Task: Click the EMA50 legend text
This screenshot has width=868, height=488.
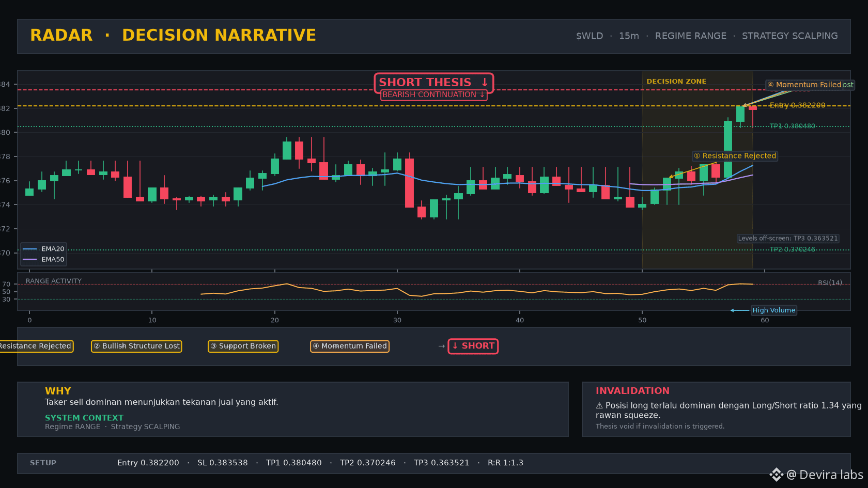Action: point(53,259)
